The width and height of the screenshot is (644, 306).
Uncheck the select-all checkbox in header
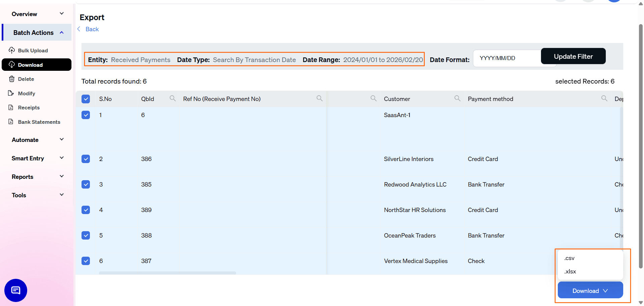click(86, 99)
